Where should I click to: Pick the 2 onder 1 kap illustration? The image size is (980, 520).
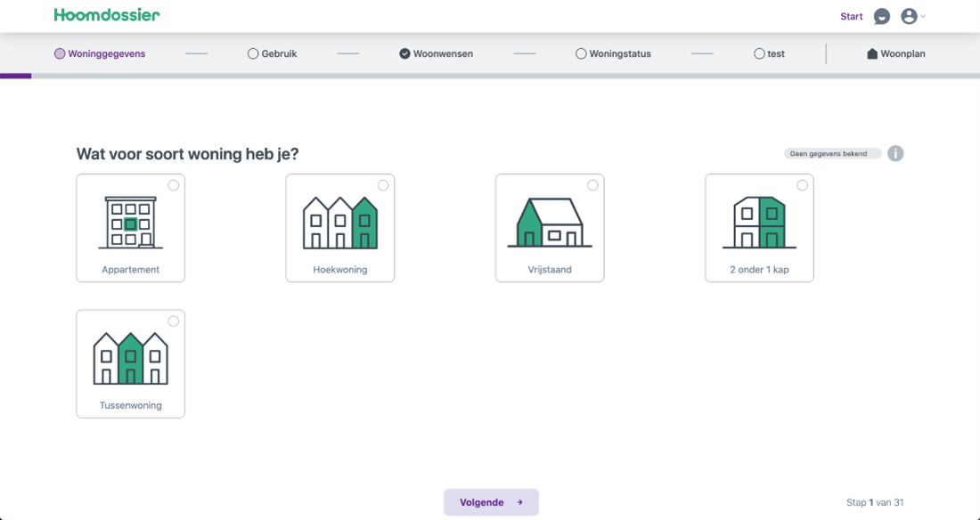759,223
